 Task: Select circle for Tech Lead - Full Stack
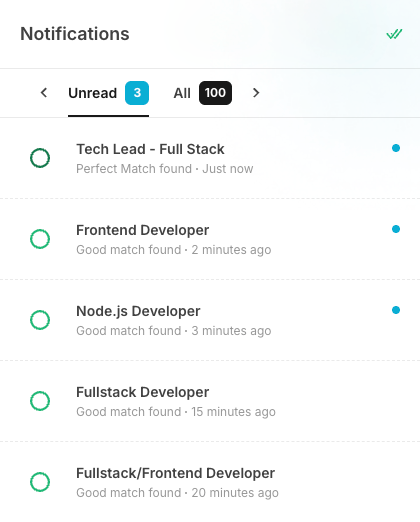[40, 158]
